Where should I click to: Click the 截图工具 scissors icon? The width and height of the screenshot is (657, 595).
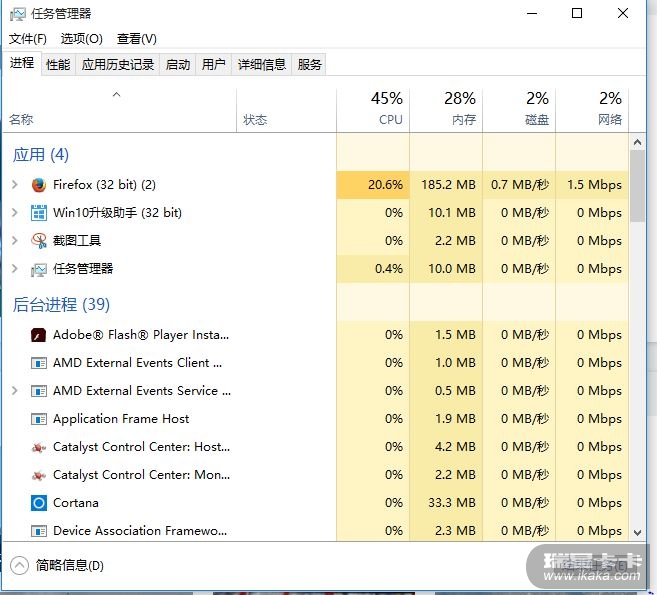tap(39, 241)
